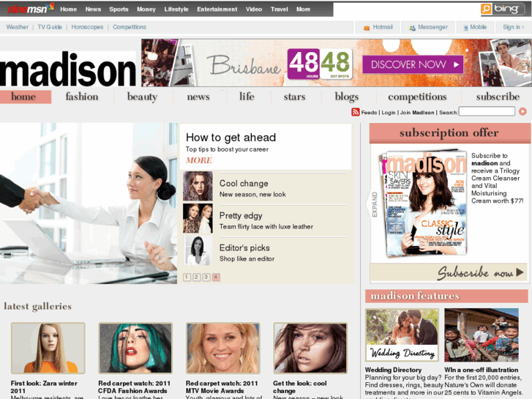Click the Feeds link

pos(369,113)
